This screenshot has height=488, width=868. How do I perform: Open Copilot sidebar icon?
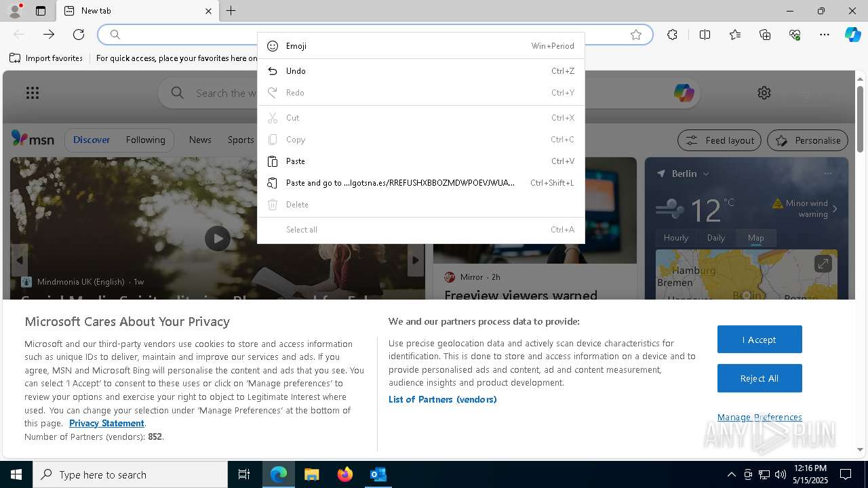pos(853,35)
